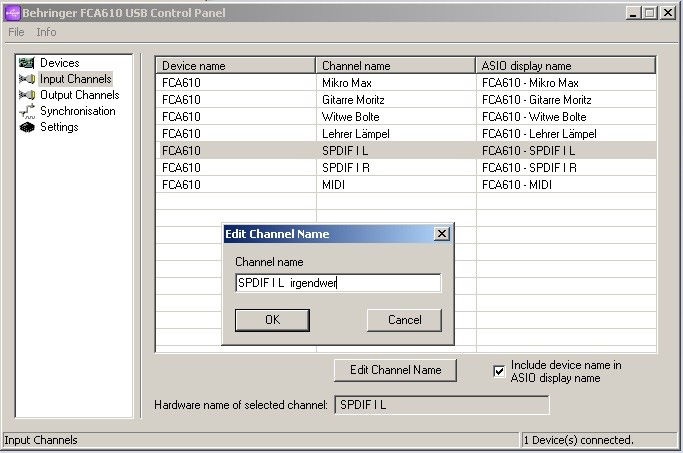The image size is (683, 453).
Task: Sort by Channel name column header
Action: pyautogui.click(x=395, y=66)
